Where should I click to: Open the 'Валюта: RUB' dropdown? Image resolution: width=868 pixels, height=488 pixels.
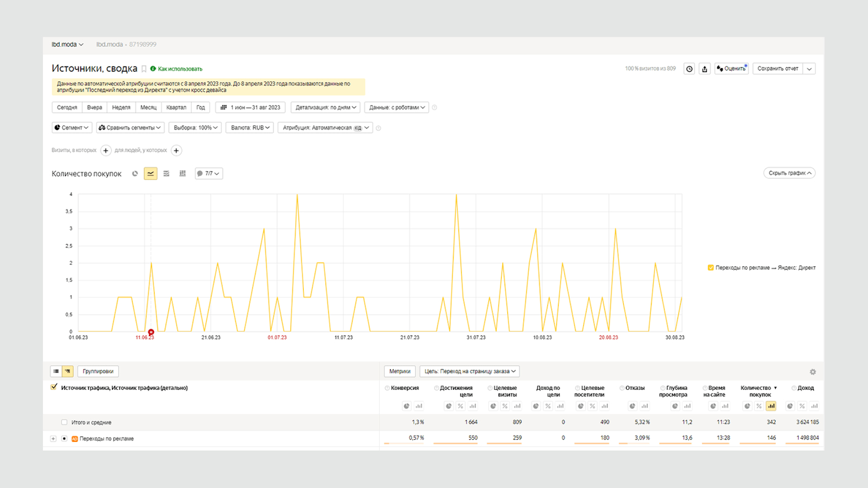pyautogui.click(x=250, y=128)
